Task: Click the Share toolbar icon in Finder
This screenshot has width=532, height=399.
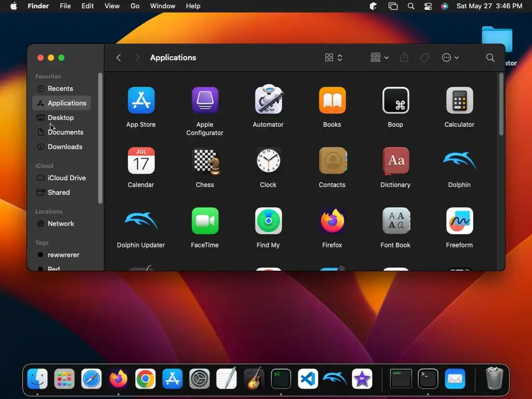Action: click(x=404, y=57)
